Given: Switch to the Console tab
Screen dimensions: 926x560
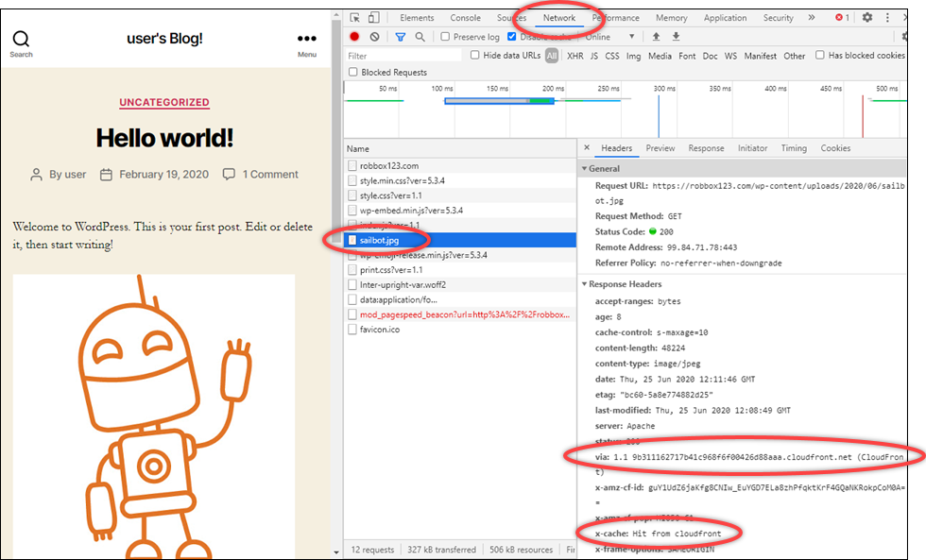Looking at the screenshot, I should [465, 18].
